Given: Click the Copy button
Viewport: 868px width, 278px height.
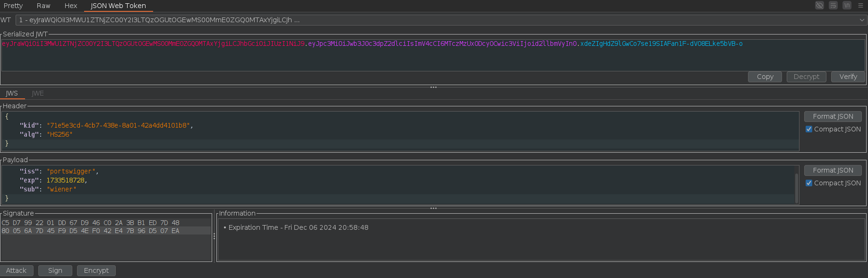Looking at the screenshot, I should pyautogui.click(x=765, y=77).
